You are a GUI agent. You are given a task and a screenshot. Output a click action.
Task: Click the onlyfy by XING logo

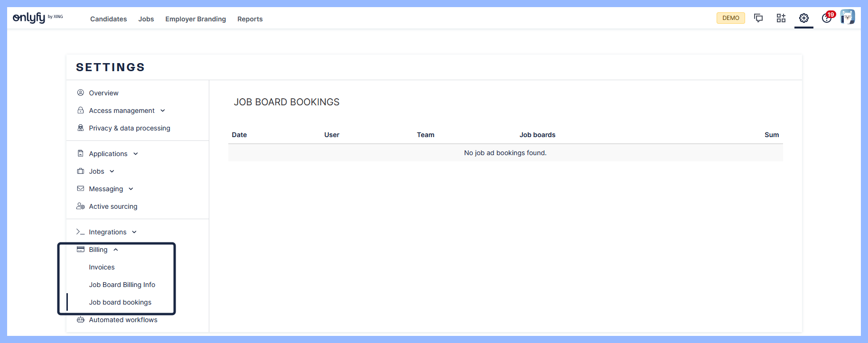pos(37,18)
